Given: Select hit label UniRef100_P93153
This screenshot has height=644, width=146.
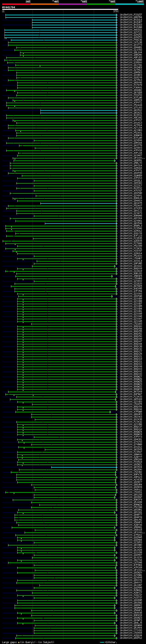Looking at the screenshot, I should coord(131,95).
